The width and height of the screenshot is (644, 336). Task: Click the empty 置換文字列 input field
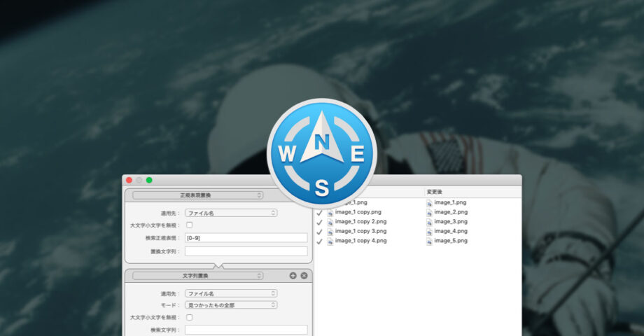[246, 251]
